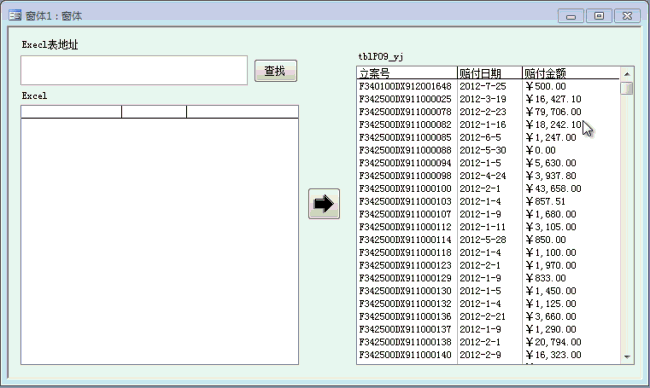Select row F340100DX912001648 in the list
Image resolution: width=650 pixels, height=388 pixels.
coord(488,86)
